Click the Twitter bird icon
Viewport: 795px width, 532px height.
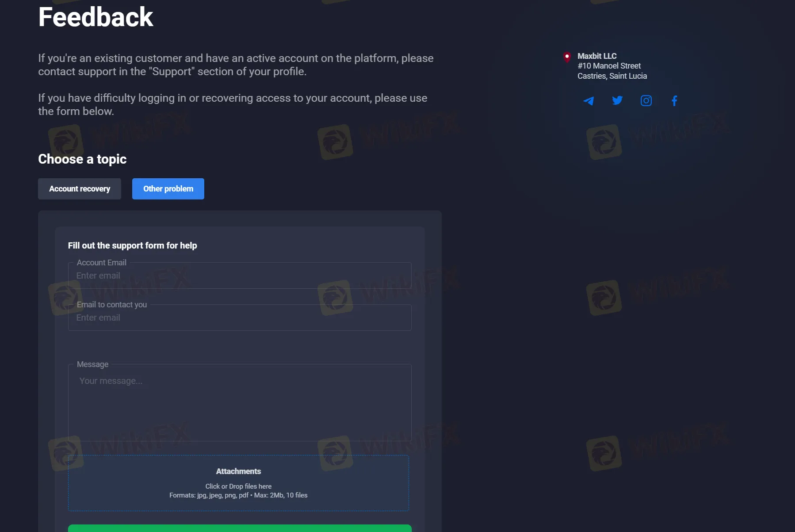coord(617,101)
